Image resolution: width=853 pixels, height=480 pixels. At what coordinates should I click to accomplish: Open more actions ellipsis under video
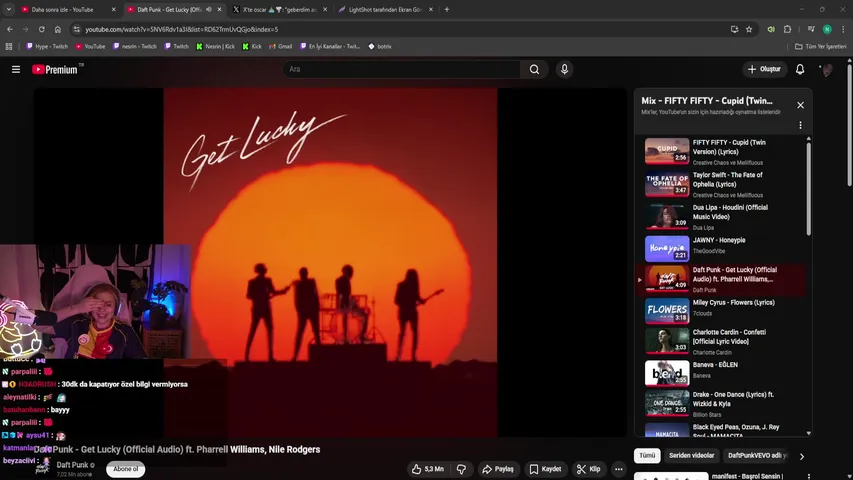click(619, 469)
